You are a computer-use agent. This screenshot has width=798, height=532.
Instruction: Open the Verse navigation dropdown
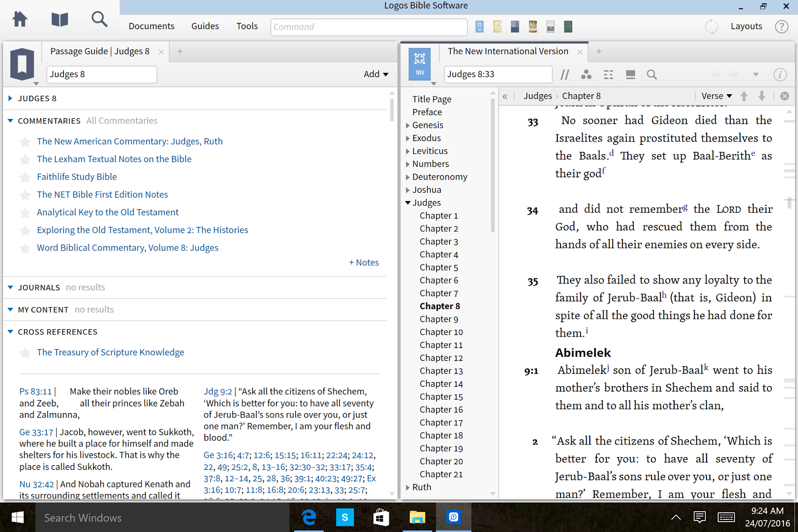716,96
